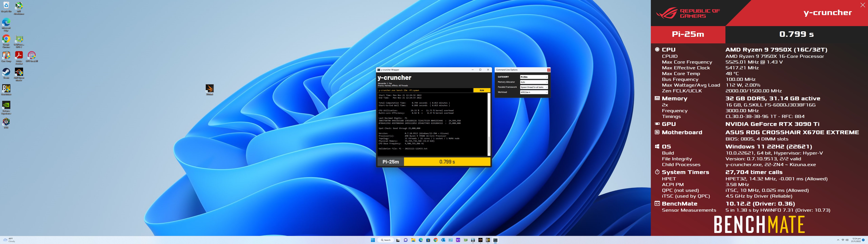Open the Adobe Acrobat desktop shortcut

[x=19, y=58]
